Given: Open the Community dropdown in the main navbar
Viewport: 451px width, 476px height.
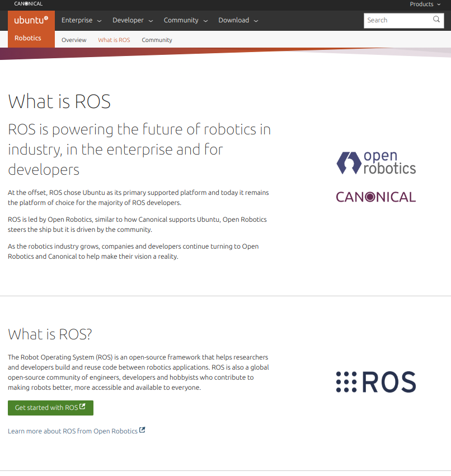Looking at the screenshot, I should coord(185,20).
